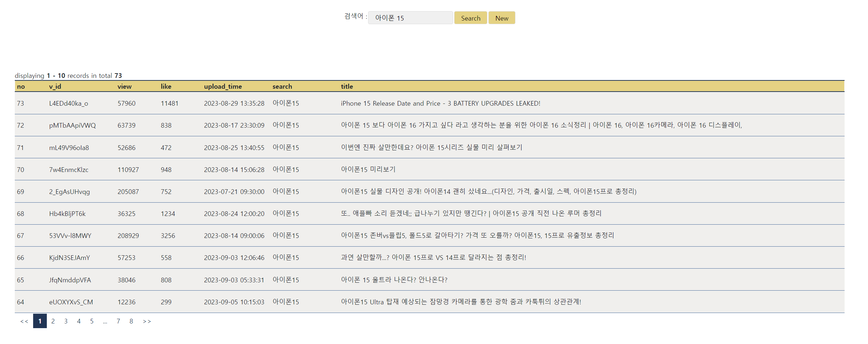The width and height of the screenshot is (868, 344).
Task: Click title '과연 살만할까...?' row
Action: [x=433, y=257]
